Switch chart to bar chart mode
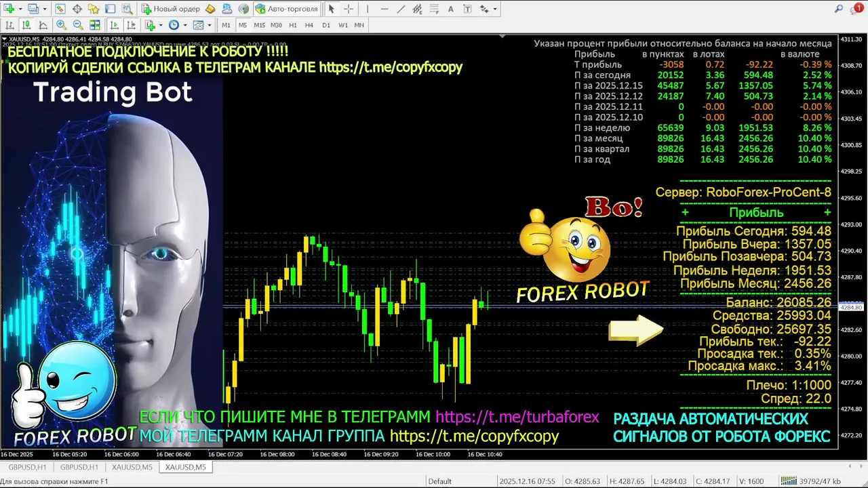Image resolution: width=868 pixels, height=488 pixels. 9,25
